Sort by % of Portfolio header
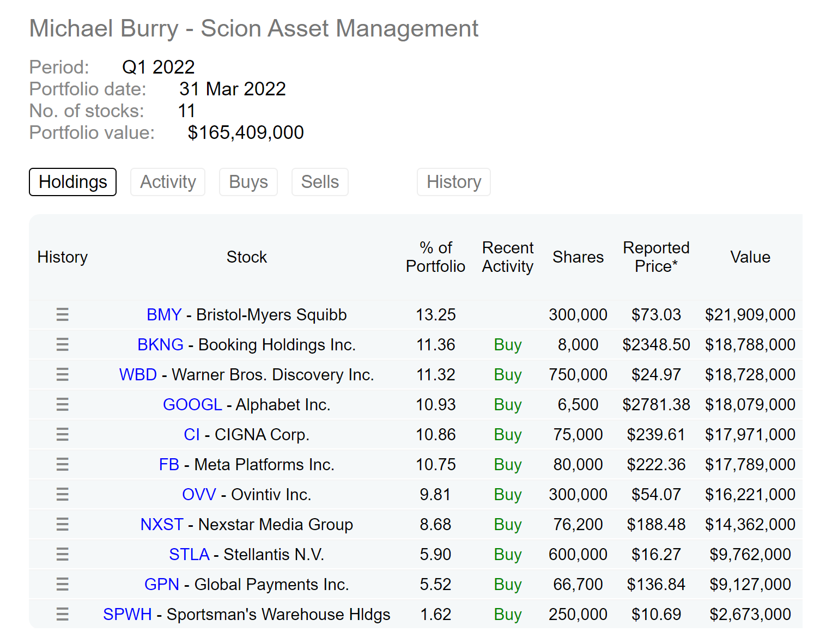Screen dimensions: 820x644 (435, 257)
